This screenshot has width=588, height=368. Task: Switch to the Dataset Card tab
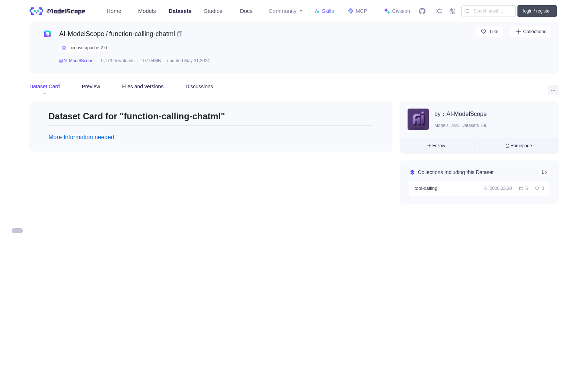pos(44,86)
